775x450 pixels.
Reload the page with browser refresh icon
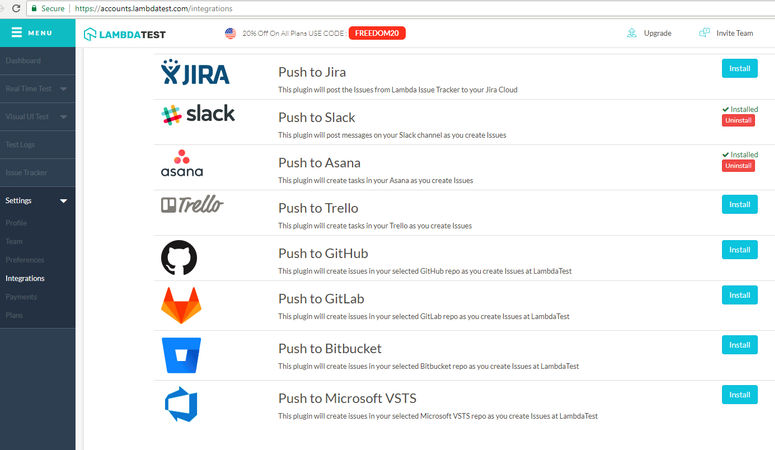pos(16,8)
